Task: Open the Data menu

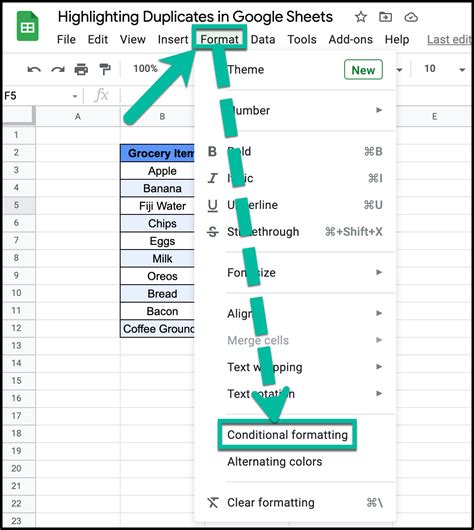Action: click(x=263, y=40)
